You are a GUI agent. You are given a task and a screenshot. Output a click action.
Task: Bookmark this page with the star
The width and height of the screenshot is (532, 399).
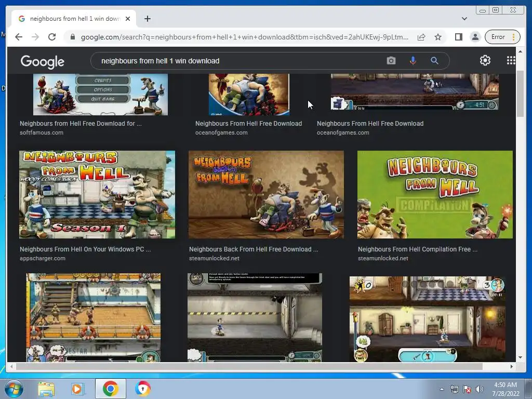coord(438,37)
